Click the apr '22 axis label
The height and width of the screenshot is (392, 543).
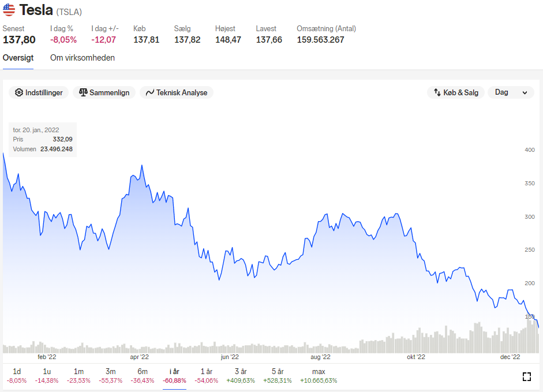pyautogui.click(x=139, y=357)
